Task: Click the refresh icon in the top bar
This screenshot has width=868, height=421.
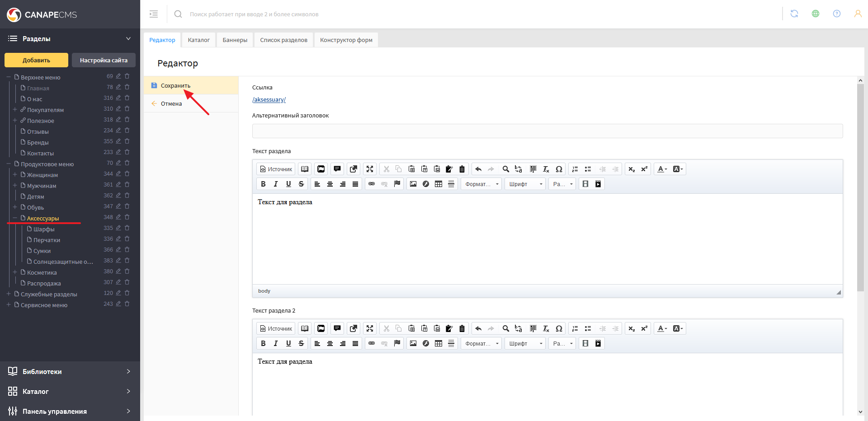Action: click(x=794, y=14)
